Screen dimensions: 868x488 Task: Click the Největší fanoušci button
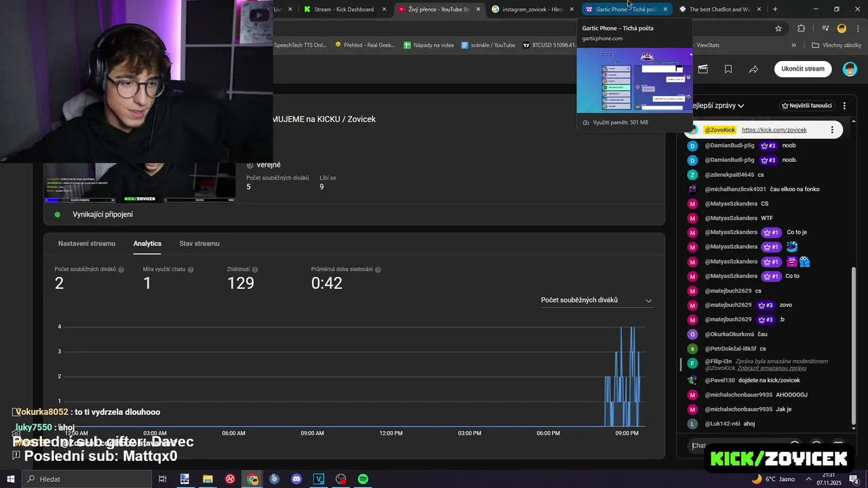click(x=806, y=106)
